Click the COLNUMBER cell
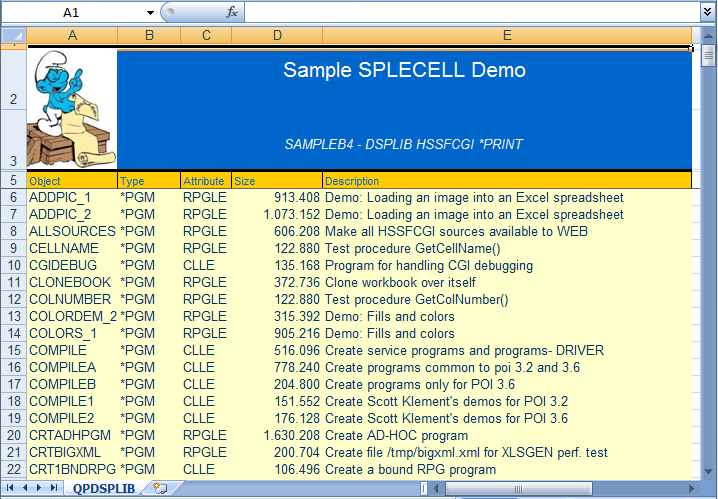The image size is (718, 499). pos(70,299)
